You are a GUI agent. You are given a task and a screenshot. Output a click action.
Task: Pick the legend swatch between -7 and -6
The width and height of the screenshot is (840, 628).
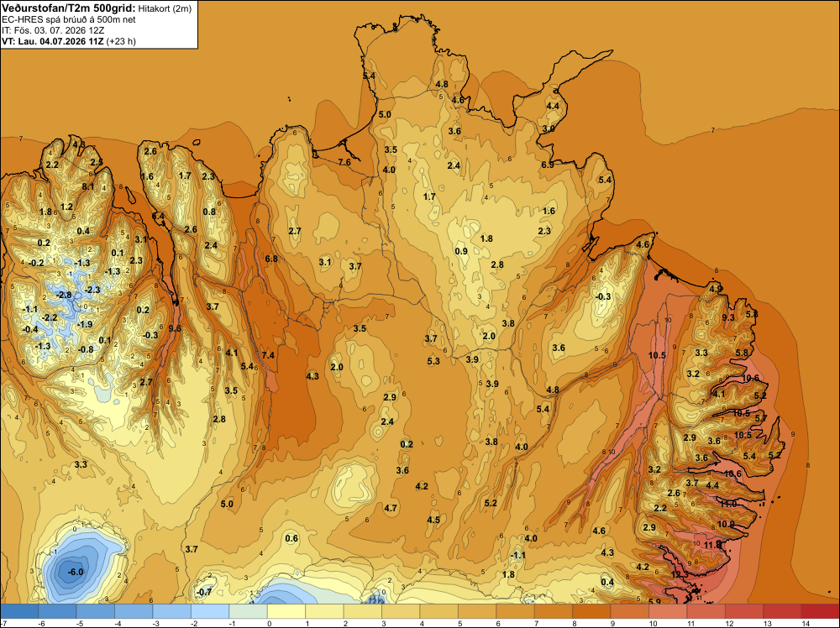tap(19, 611)
